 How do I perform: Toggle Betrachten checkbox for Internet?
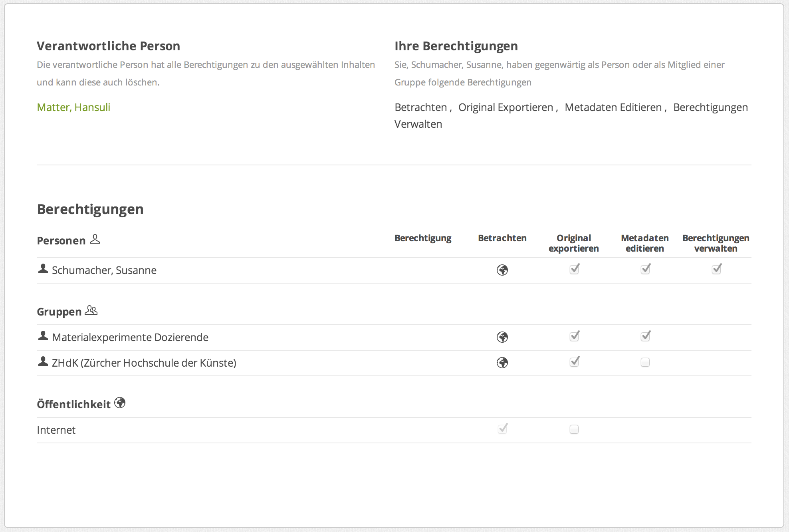tap(502, 429)
